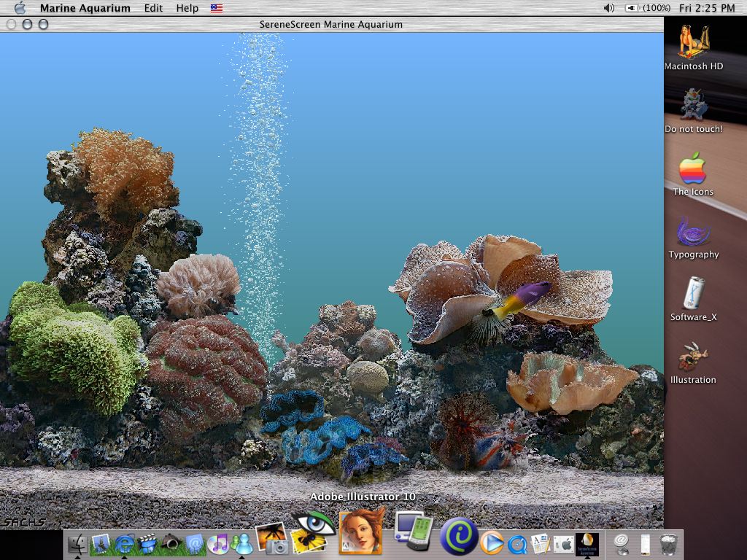Click the clock showing Fri 2:25 PM
Image resolution: width=747 pixels, height=560 pixels.
coord(707,8)
